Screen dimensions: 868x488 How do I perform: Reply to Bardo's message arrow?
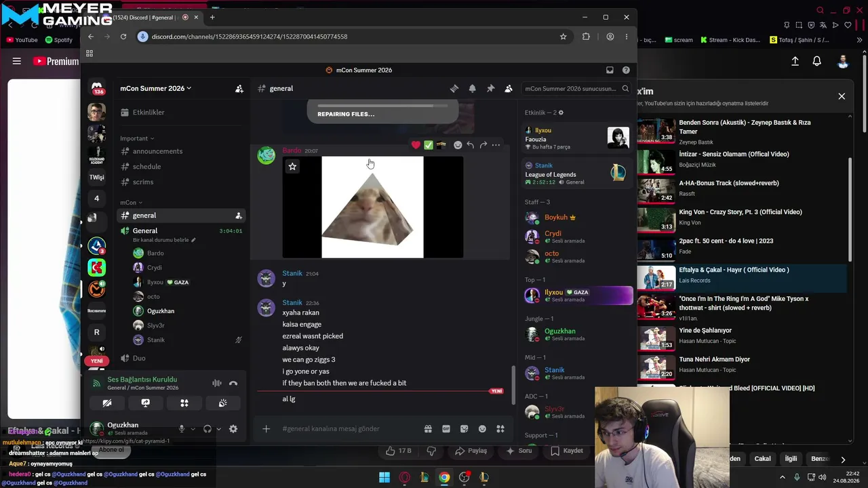(x=470, y=145)
